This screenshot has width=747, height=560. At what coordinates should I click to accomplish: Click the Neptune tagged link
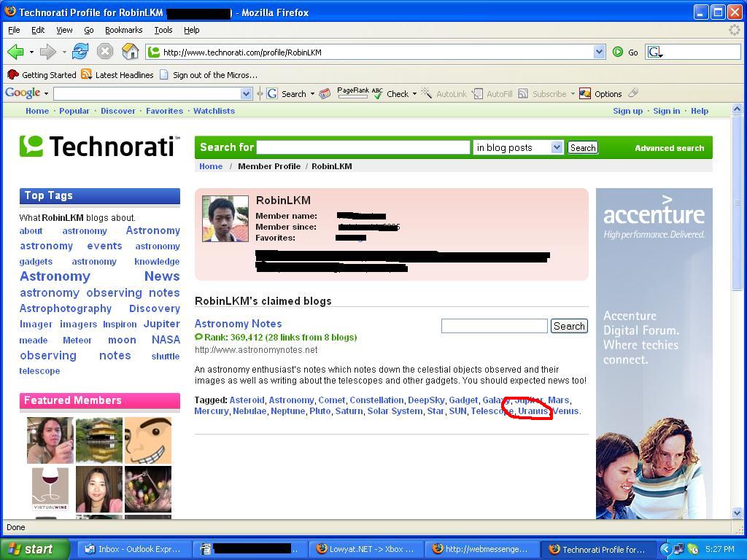click(x=287, y=411)
